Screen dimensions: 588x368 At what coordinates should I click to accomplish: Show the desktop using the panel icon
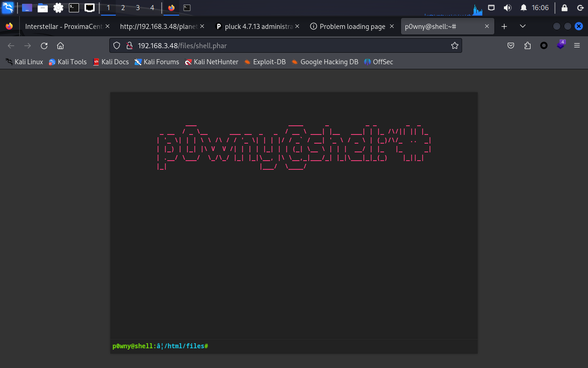(27, 8)
